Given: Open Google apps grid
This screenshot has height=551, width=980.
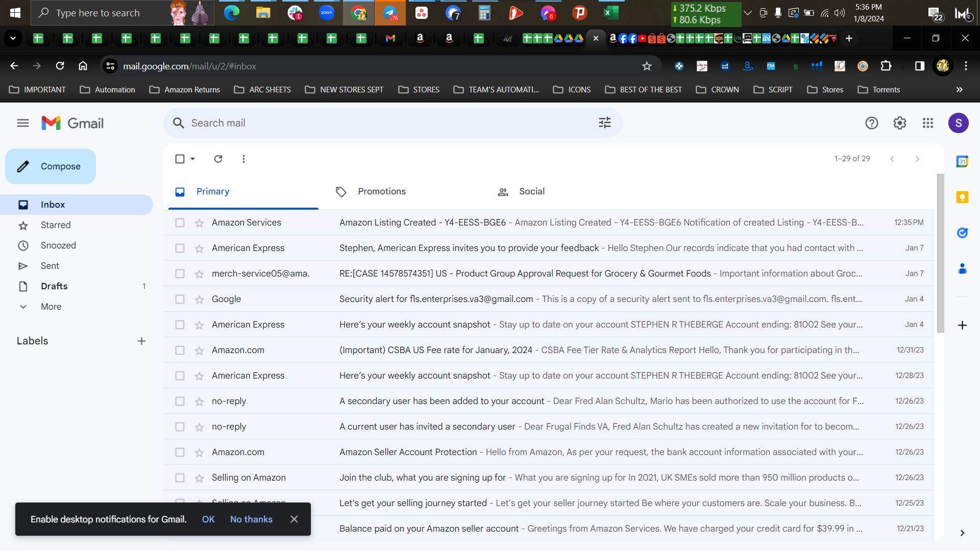Looking at the screenshot, I should pos(928,123).
